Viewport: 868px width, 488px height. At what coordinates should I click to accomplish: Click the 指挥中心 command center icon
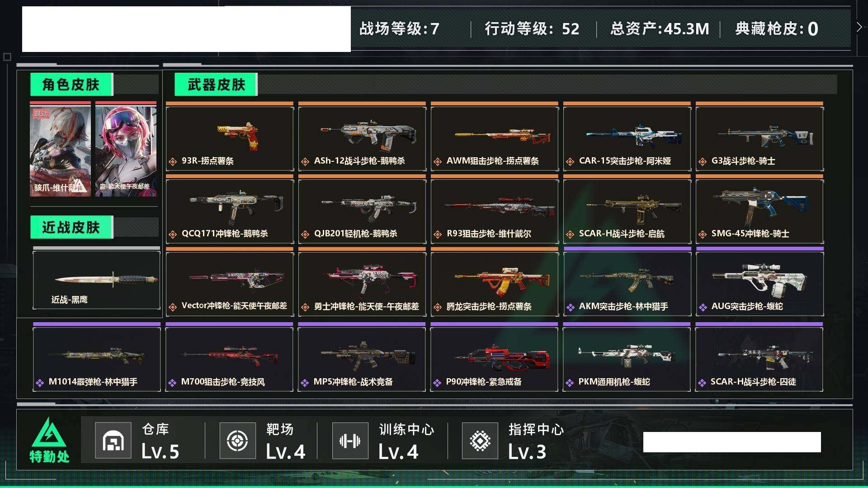click(480, 441)
